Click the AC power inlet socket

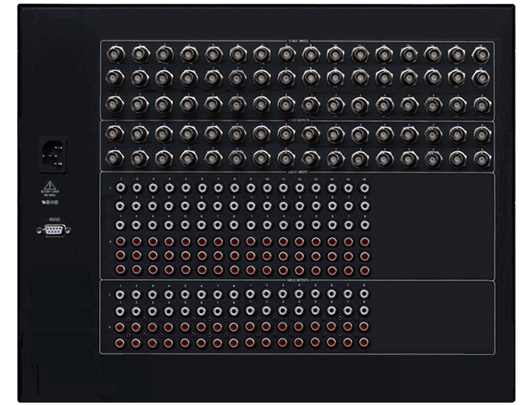coord(52,155)
